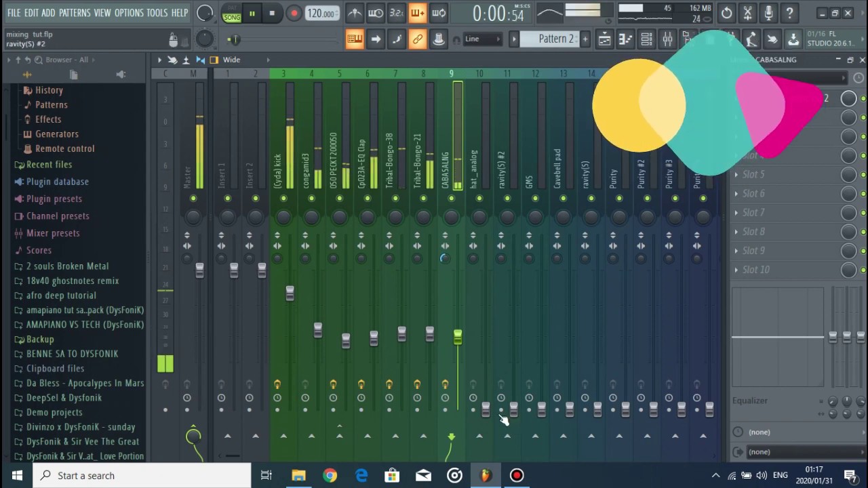Mute the (yda) kick mixer track

pos(283,199)
